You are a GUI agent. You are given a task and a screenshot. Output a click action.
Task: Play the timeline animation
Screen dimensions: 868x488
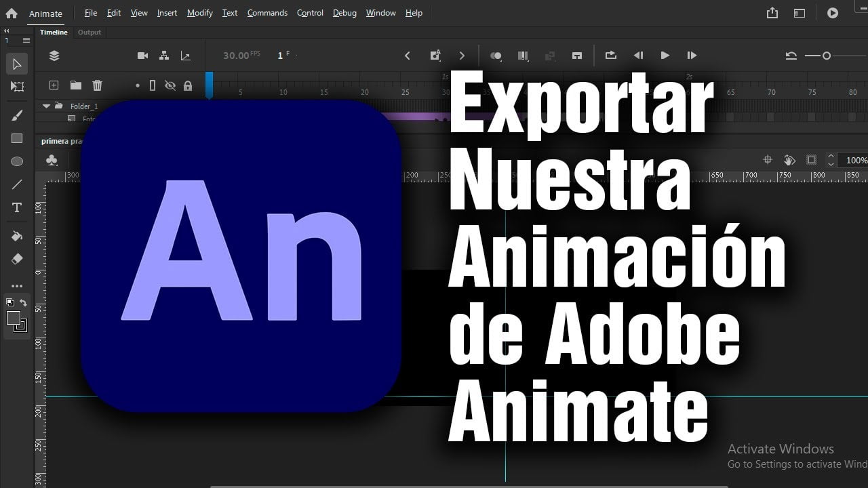[x=665, y=56]
